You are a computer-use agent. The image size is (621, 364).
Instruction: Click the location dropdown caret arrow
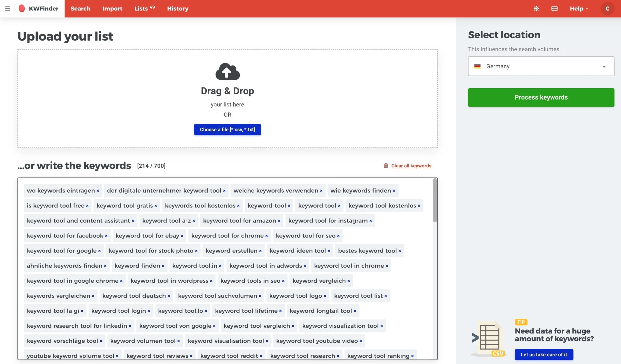coord(604,67)
